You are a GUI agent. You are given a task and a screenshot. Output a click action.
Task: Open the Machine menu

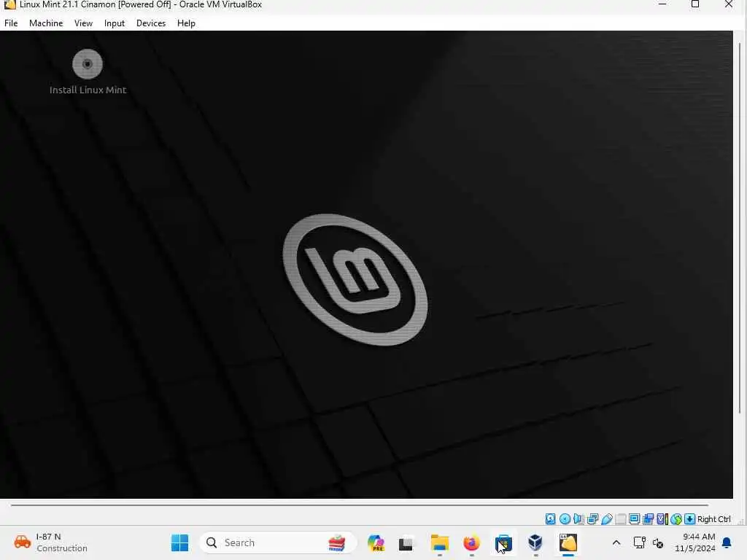pos(46,23)
